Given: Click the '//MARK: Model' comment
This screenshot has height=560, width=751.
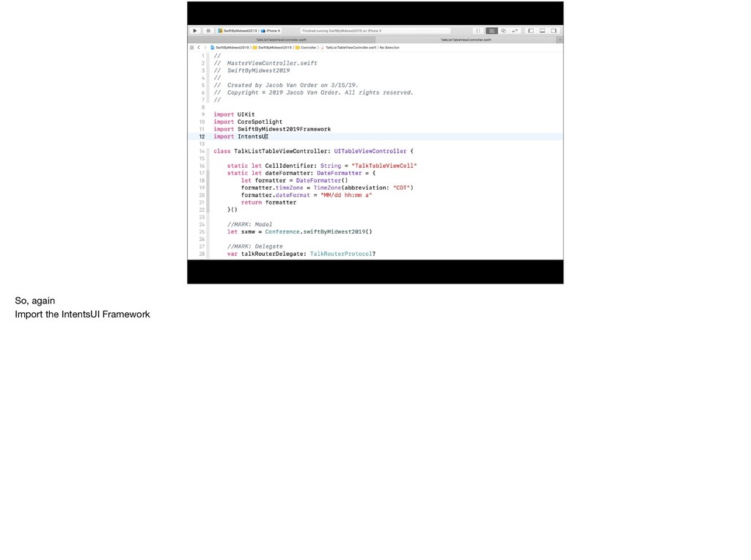Looking at the screenshot, I should pos(249,224).
